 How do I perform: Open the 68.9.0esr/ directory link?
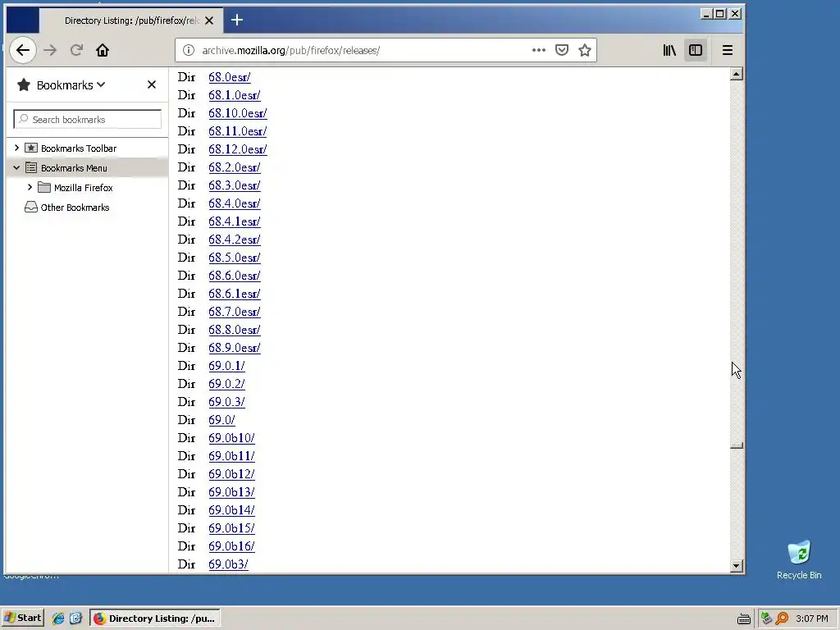tap(234, 348)
